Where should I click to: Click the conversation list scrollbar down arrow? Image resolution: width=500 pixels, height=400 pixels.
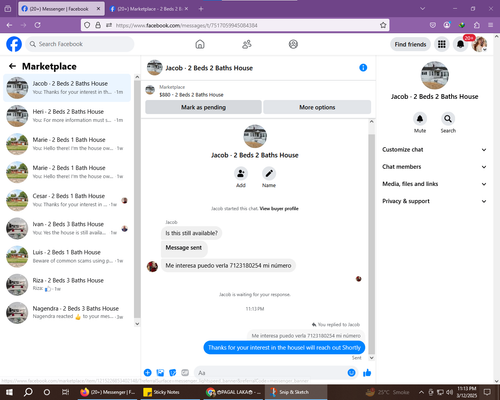137,323
